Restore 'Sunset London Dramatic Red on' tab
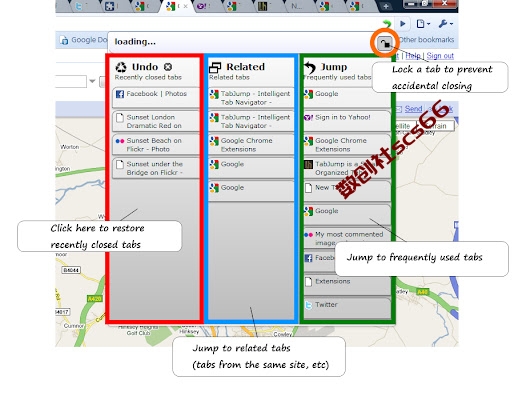 point(156,121)
